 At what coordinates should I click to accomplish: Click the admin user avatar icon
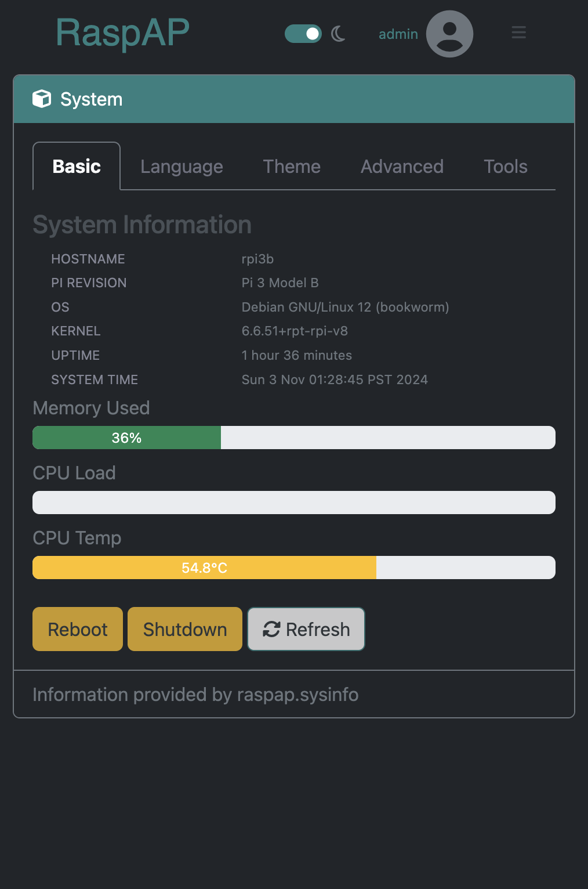point(449,34)
